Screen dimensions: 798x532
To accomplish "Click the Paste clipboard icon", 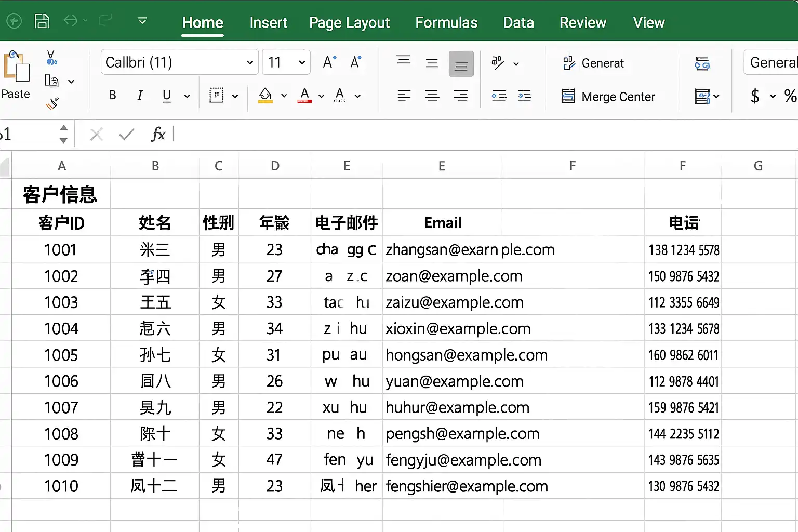I will 16,66.
